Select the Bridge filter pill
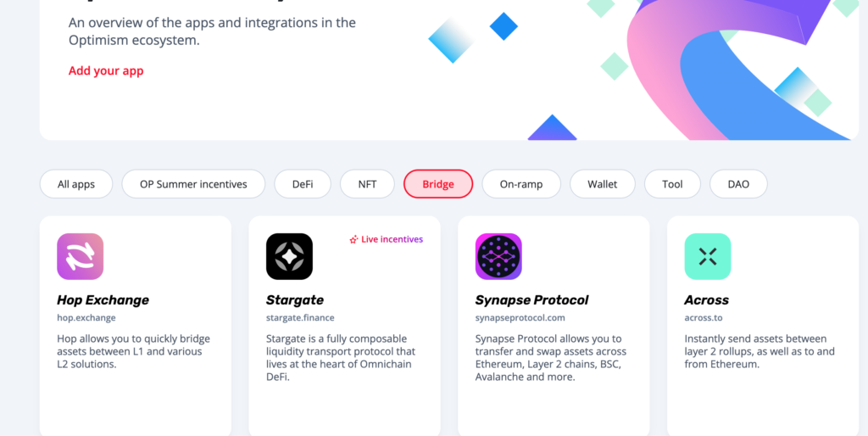The image size is (868, 436). (x=438, y=184)
